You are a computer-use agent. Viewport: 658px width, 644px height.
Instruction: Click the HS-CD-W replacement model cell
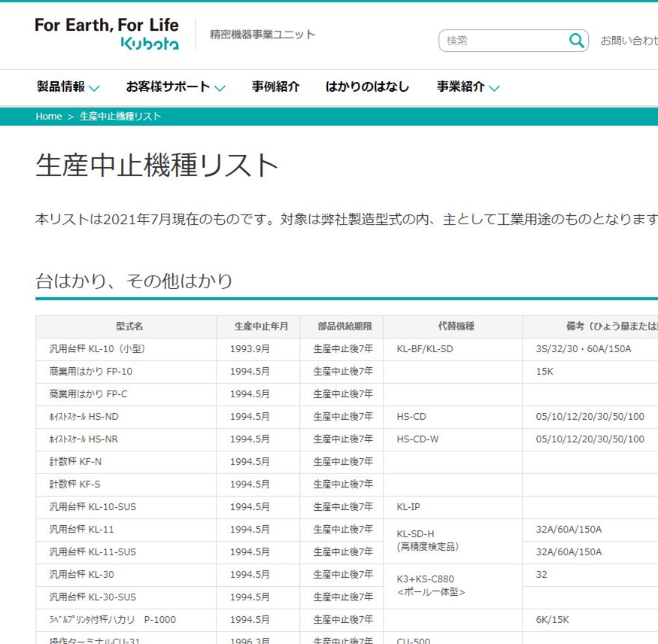(417, 439)
